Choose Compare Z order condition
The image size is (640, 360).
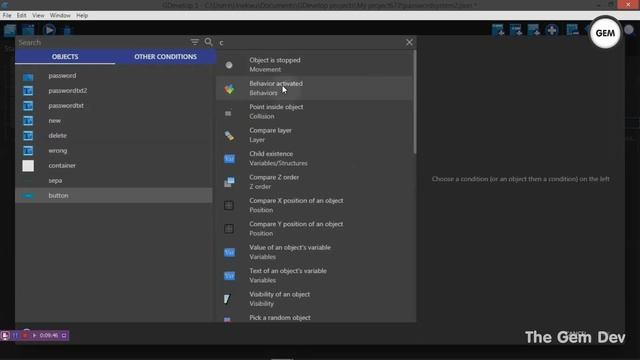[x=314, y=182]
